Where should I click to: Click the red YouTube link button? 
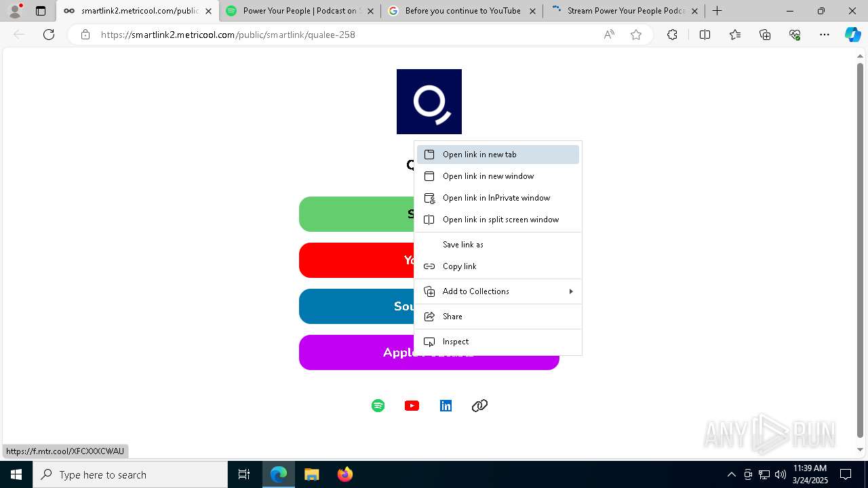tap(356, 260)
